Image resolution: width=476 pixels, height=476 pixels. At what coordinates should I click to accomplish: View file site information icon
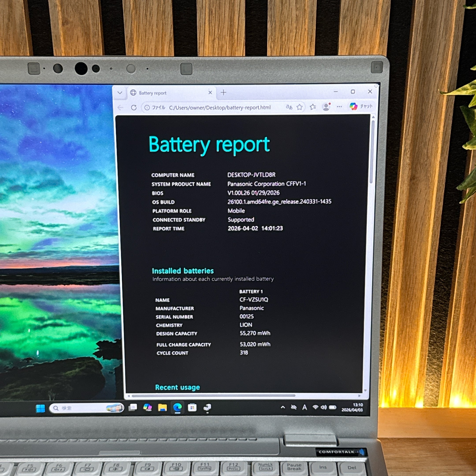(x=147, y=108)
